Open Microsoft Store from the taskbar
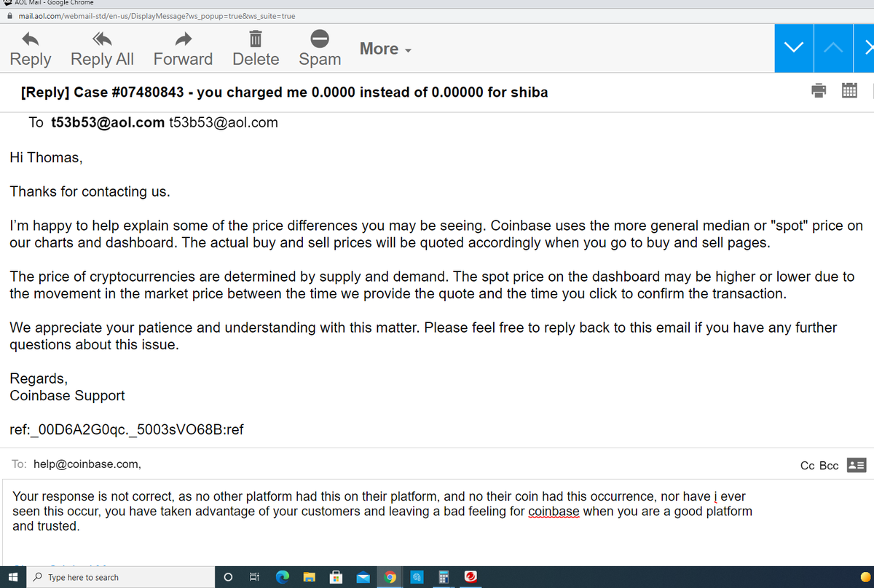This screenshot has height=588, width=874. [336, 577]
